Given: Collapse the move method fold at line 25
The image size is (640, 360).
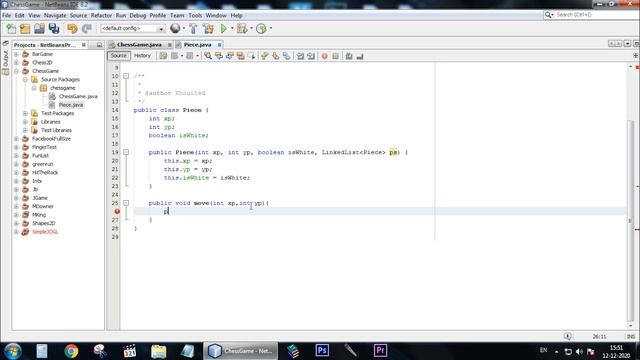Looking at the screenshot, I should click(126, 203).
